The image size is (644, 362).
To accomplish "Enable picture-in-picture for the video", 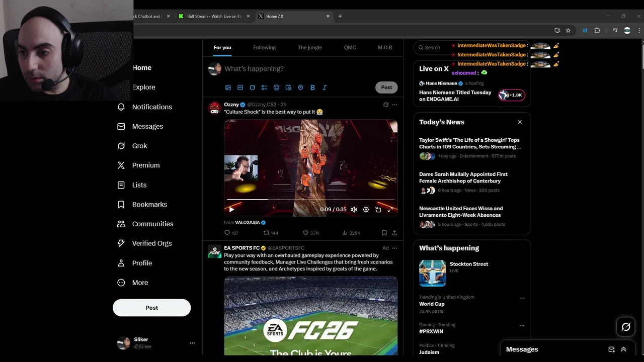I will pos(378,210).
